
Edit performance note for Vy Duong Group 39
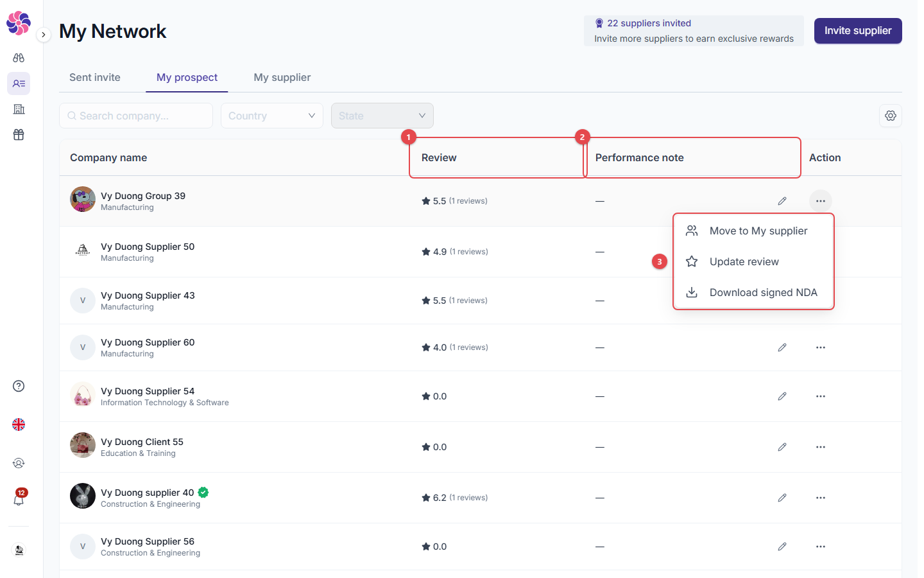(x=782, y=201)
